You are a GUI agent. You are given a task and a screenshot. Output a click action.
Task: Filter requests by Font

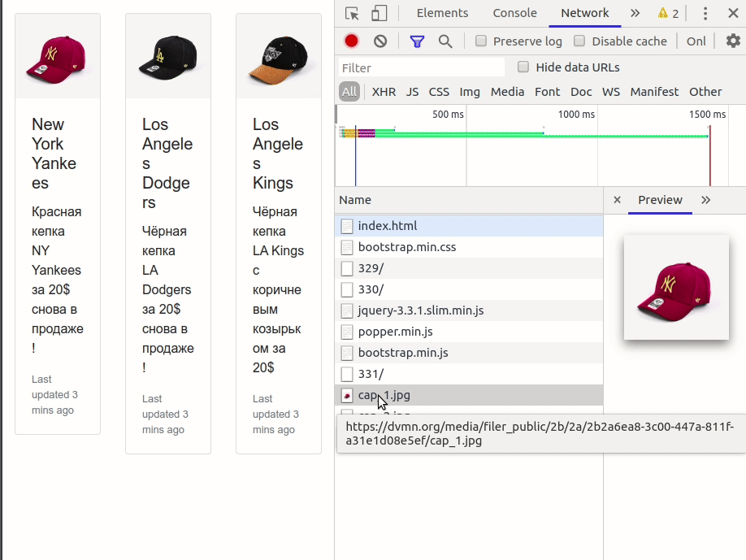pos(547,92)
